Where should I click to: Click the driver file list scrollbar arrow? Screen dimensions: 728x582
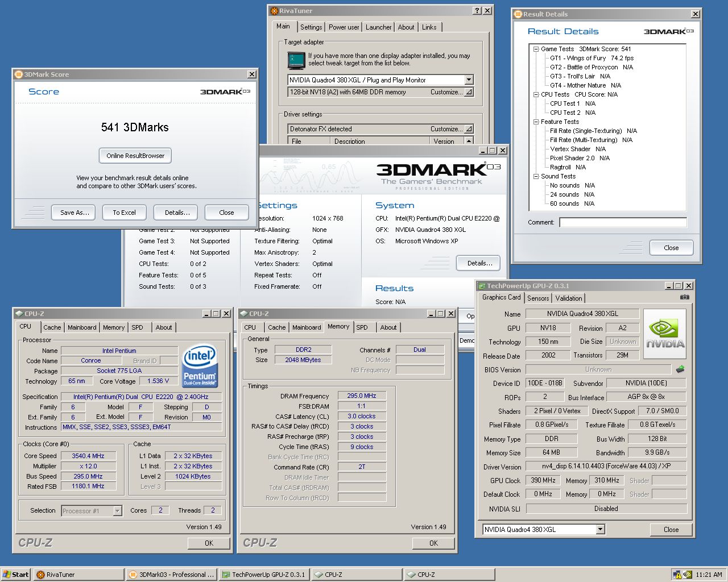(469, 141)
